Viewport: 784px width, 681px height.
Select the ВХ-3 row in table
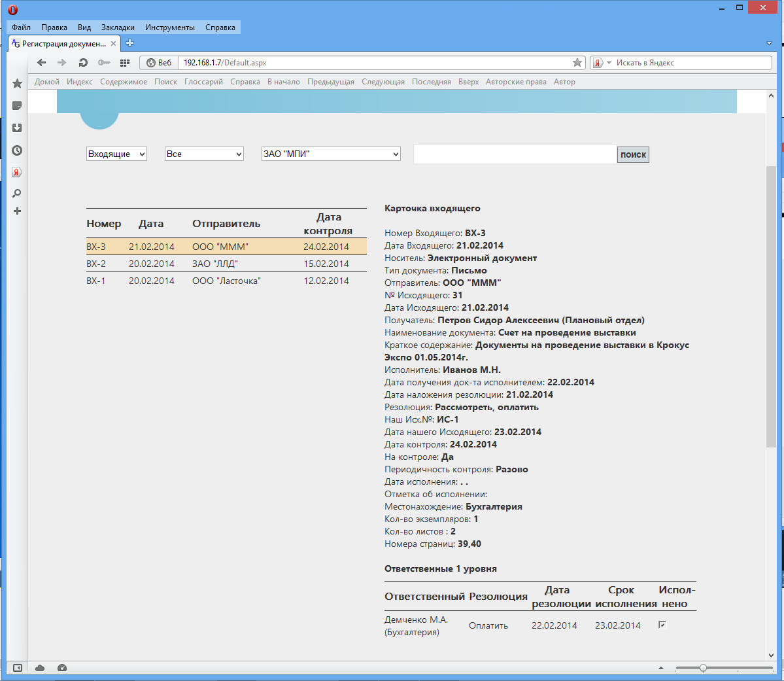point(226,247)
